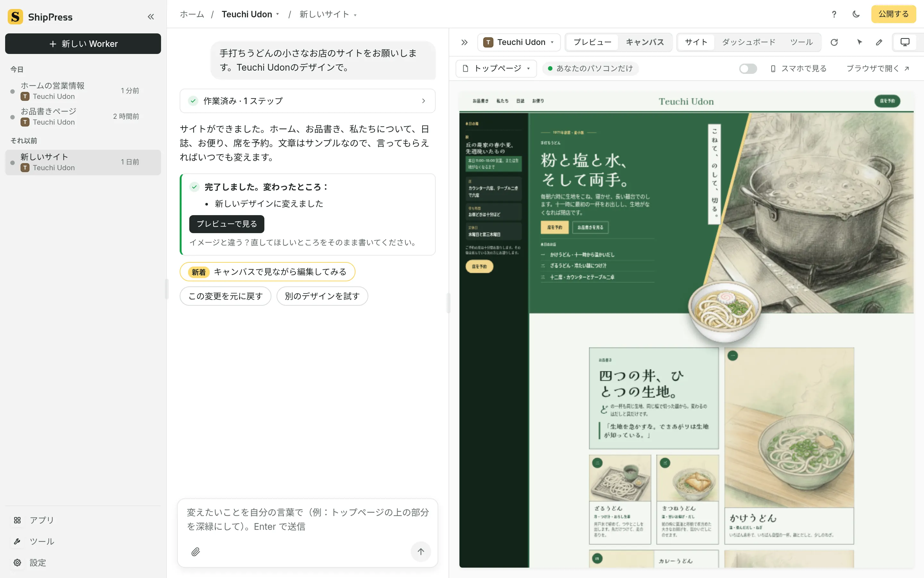Image resolution: width=924 pixels, height=578 pixels.
Task: Select the pointer cursor tool
Action: 859,42
